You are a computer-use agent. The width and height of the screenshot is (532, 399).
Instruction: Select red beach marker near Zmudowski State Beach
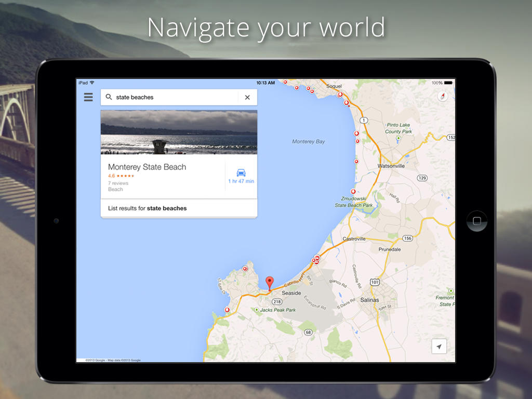point(353,191)
